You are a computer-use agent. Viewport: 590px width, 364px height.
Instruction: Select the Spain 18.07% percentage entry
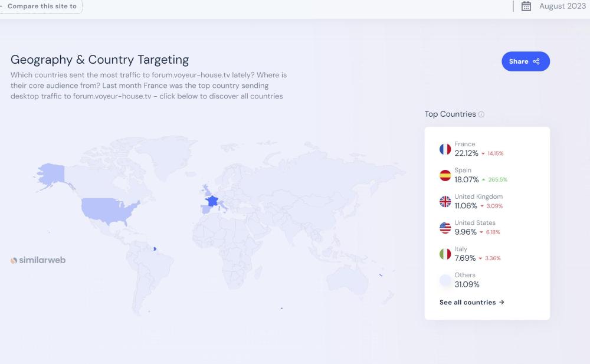pyautogui.click(x=466, y=179)
